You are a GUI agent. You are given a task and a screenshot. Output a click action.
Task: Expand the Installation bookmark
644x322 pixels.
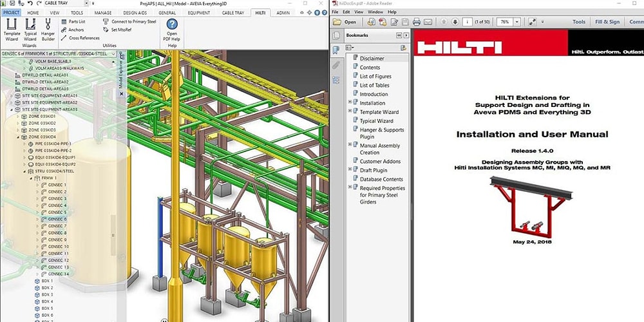[x=350, y=102]
